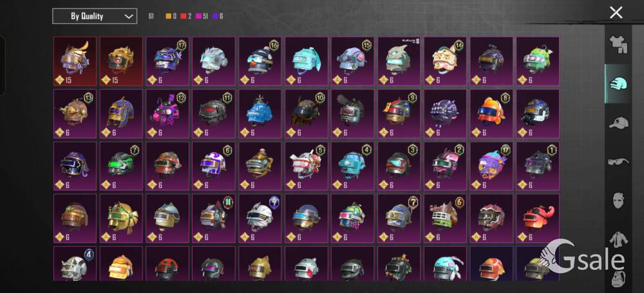This screenshot has height=293, width=644.
Task: Select the Kaiju No. 8 labeled helmet
Action: click(399, 61)
